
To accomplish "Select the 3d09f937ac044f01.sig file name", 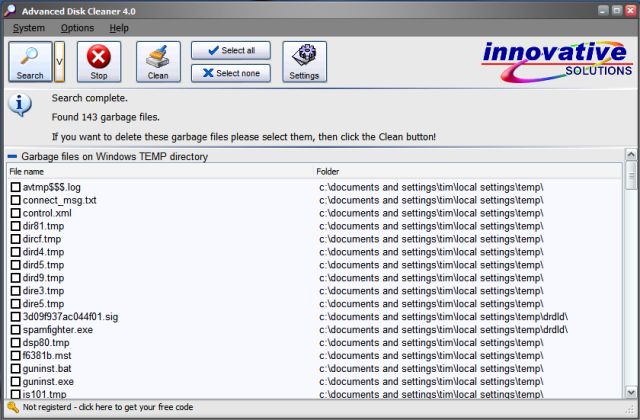I will coord(70,317).
